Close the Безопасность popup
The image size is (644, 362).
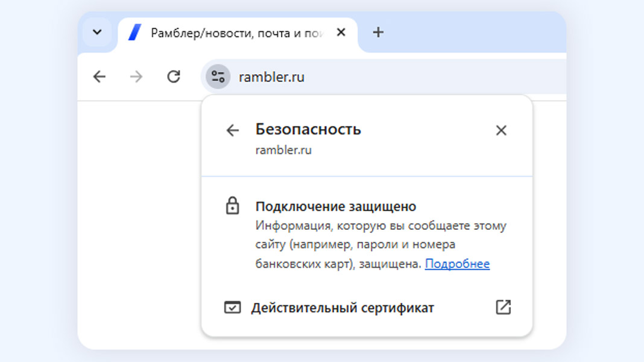[x=500, y=130]
